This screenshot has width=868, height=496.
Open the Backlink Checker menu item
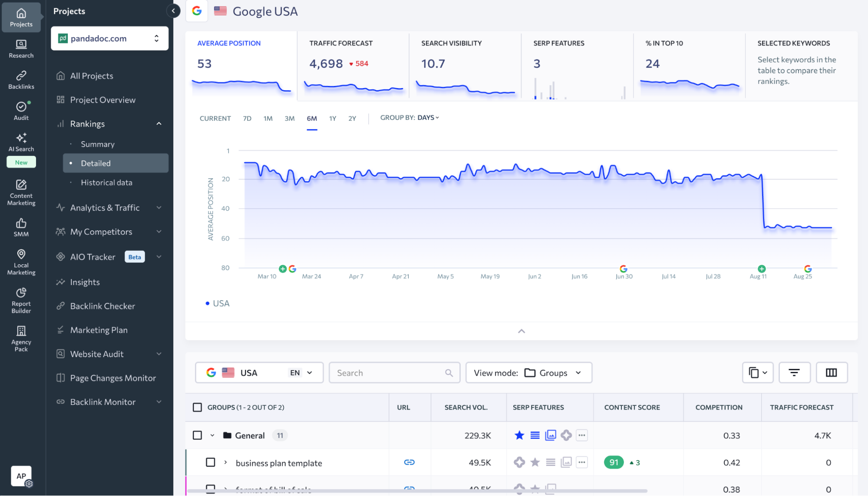click(x=102, y=306)
